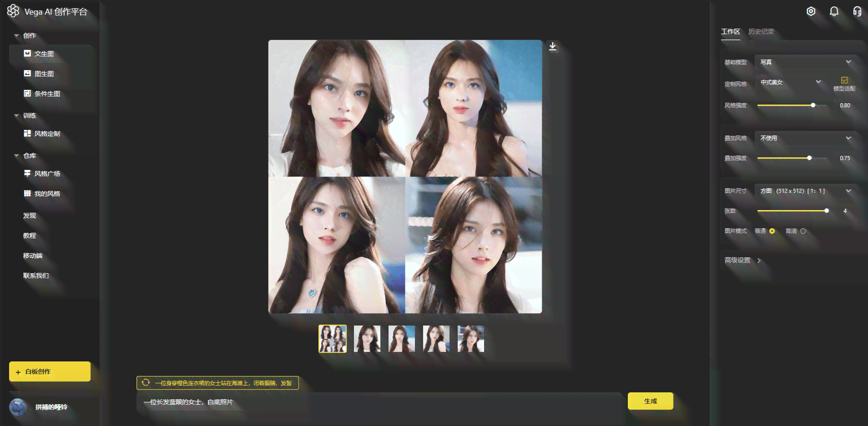Click the 图片模式 label
868x426 pixels.
pos(736,231)
